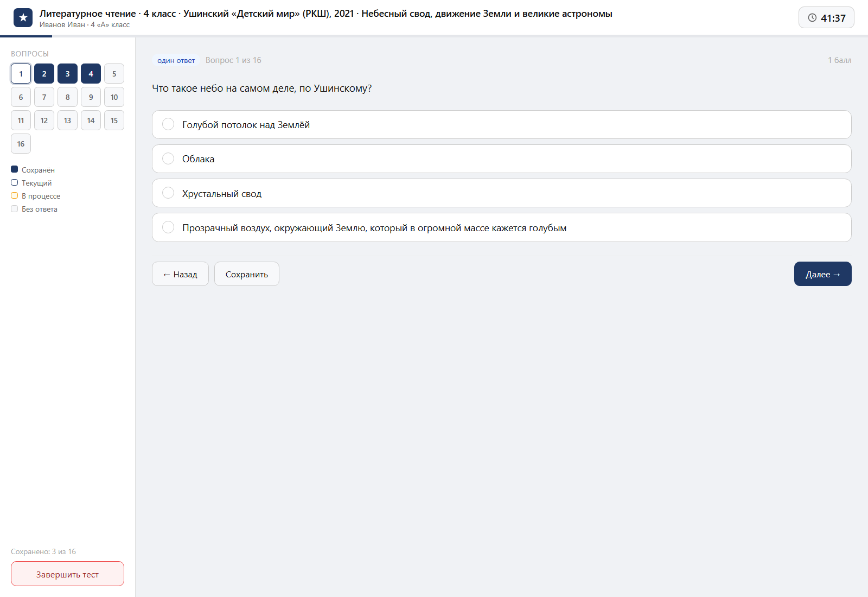Open question 5 in the sidebar
Viewport: 868px width, 597px height.
tap(114, 74)
